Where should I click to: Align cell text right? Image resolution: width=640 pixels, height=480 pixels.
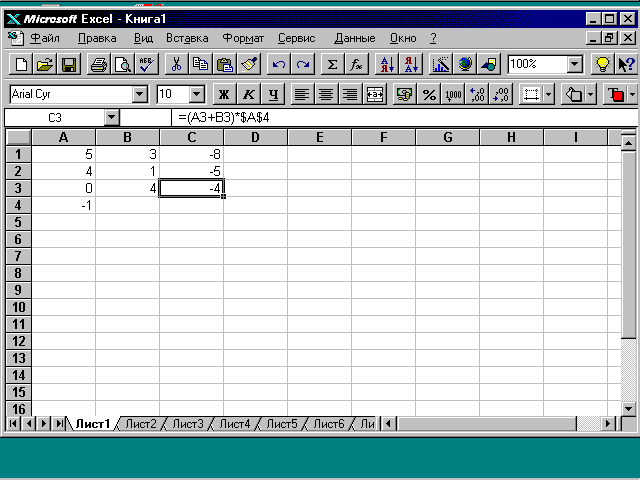[x=350, y=95]
